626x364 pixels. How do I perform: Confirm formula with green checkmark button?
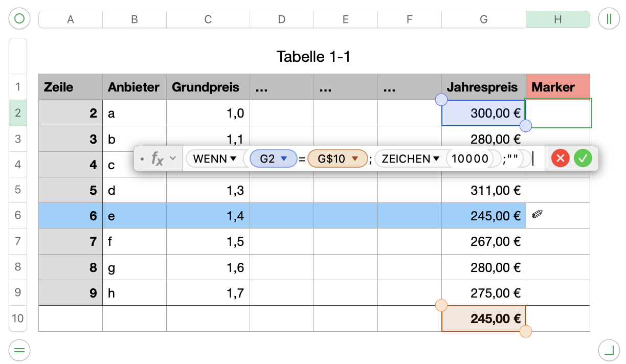tap(583, 158)
